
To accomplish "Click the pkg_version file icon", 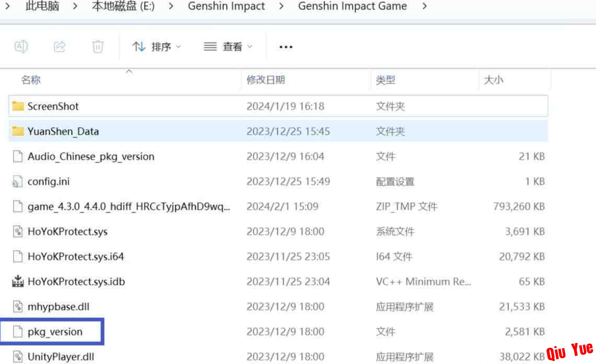I will coord(18,331).
